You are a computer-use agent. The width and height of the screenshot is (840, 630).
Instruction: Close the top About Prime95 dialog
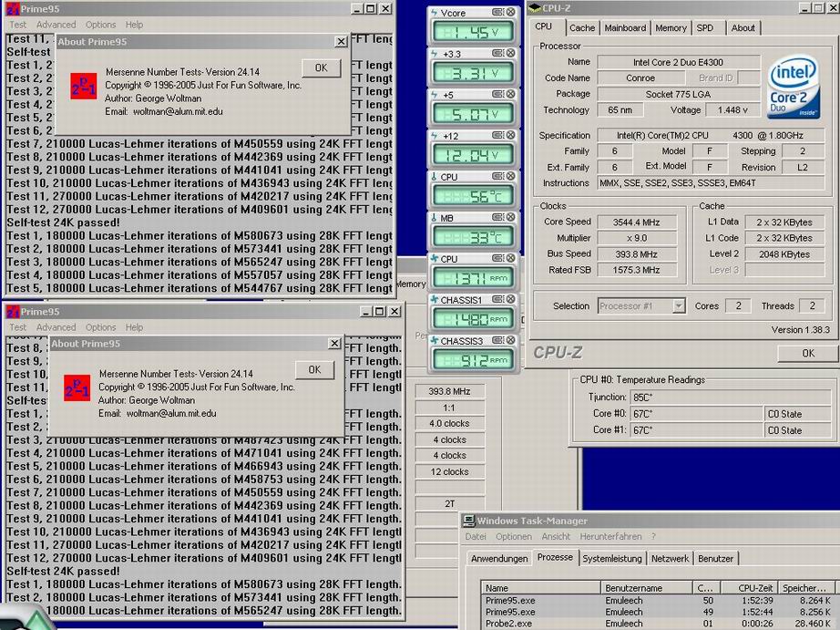point(341,42)
